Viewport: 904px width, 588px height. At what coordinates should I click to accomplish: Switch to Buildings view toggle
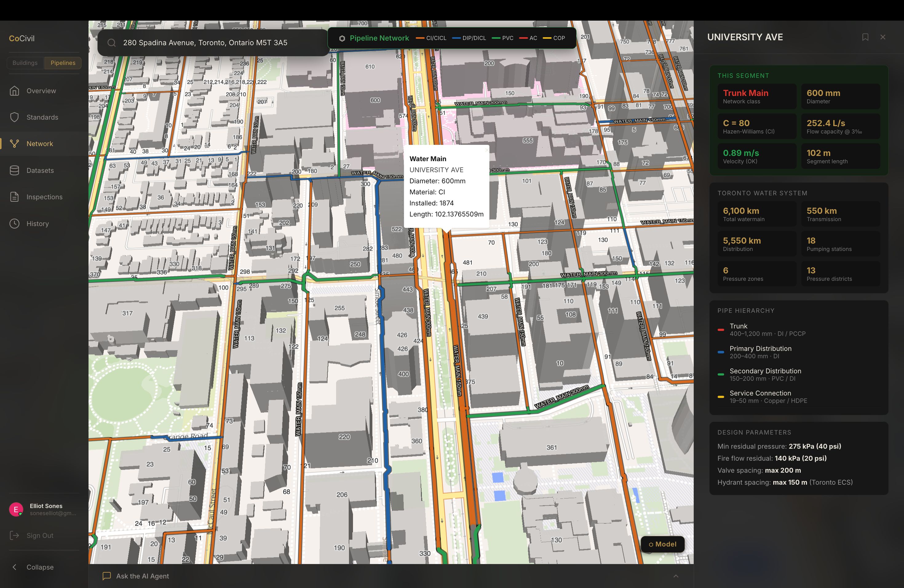click(25, 63)
